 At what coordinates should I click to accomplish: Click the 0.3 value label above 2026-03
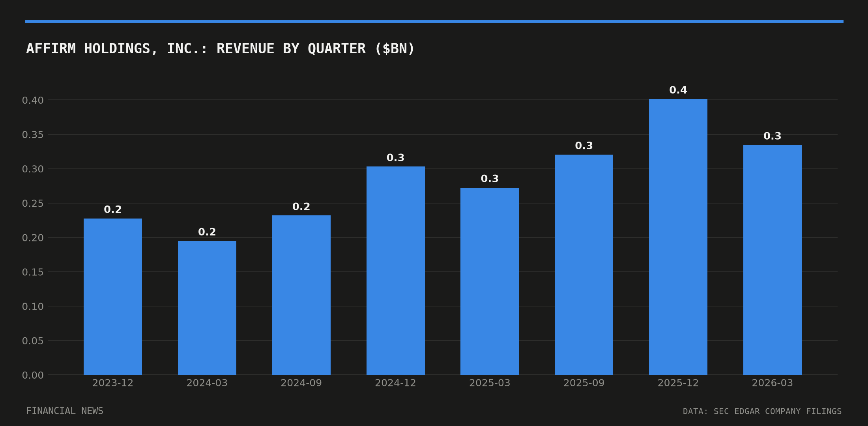[773, 136]
